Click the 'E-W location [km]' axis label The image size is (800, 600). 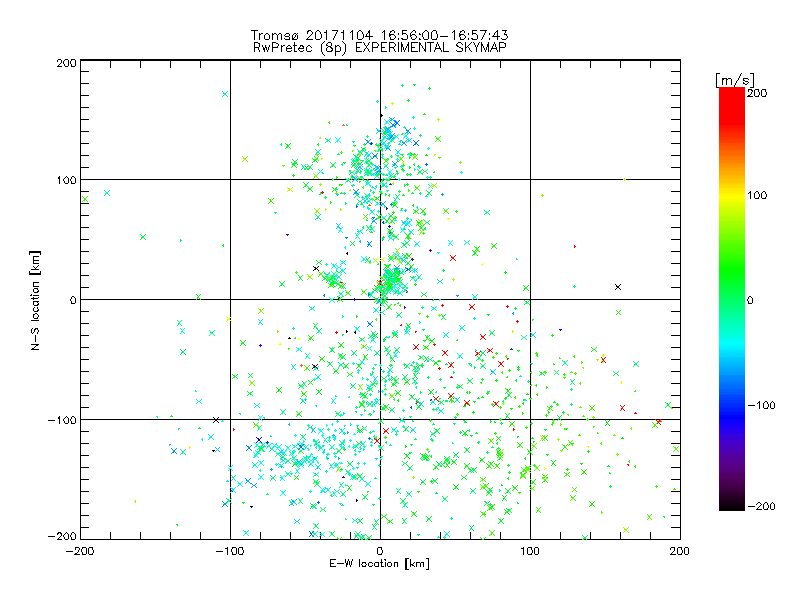[380, 564]
